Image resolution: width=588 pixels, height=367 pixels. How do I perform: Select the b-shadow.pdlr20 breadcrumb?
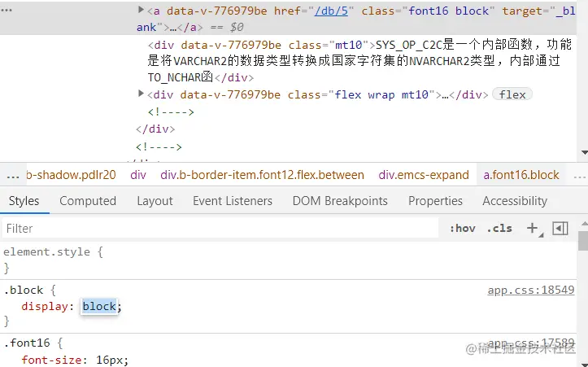pos(71,175)
